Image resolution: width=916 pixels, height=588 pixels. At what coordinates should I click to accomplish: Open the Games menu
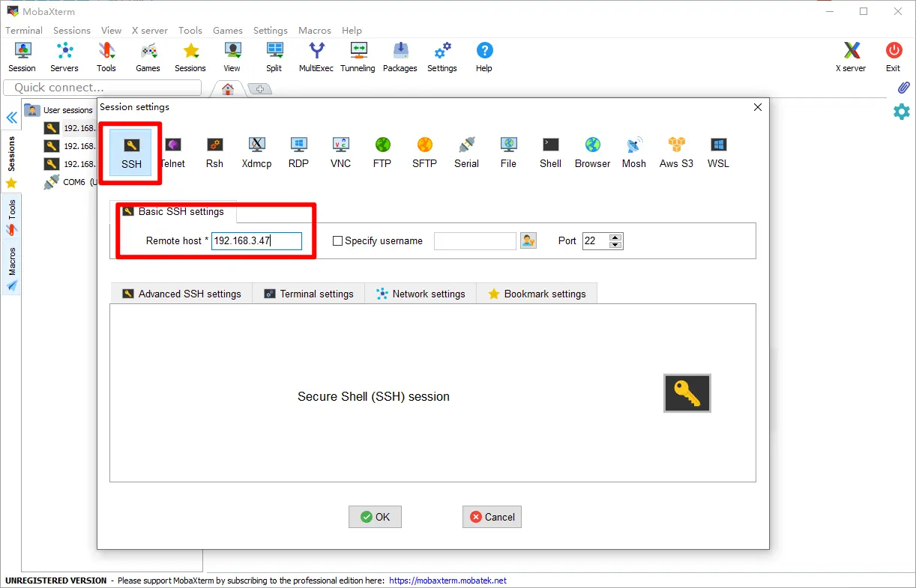(x=228, y=31)
